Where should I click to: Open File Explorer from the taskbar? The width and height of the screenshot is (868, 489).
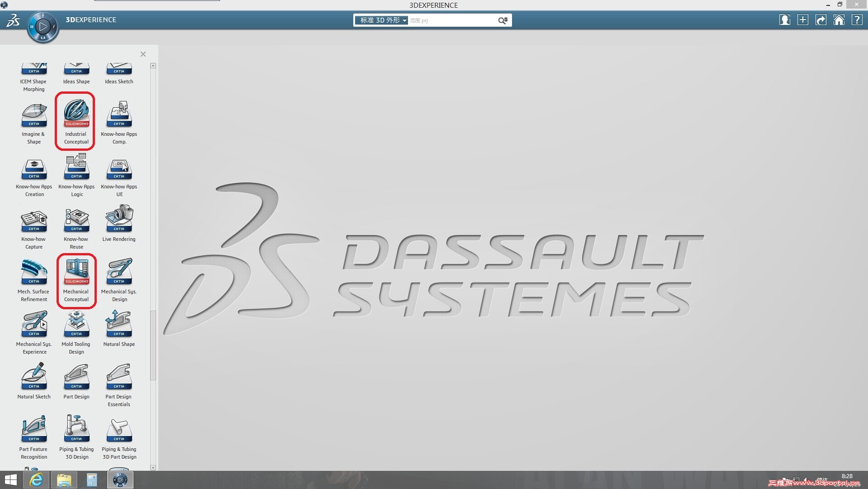pos(64,480)
